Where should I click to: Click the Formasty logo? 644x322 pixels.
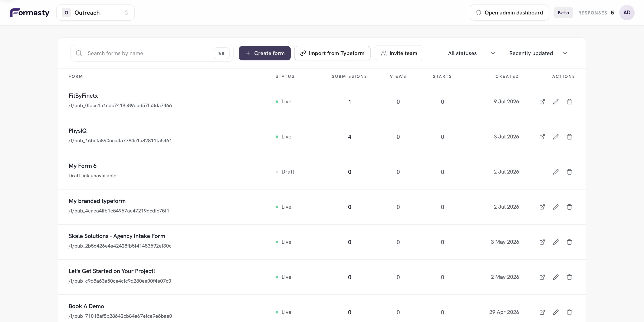coord(30,13)
